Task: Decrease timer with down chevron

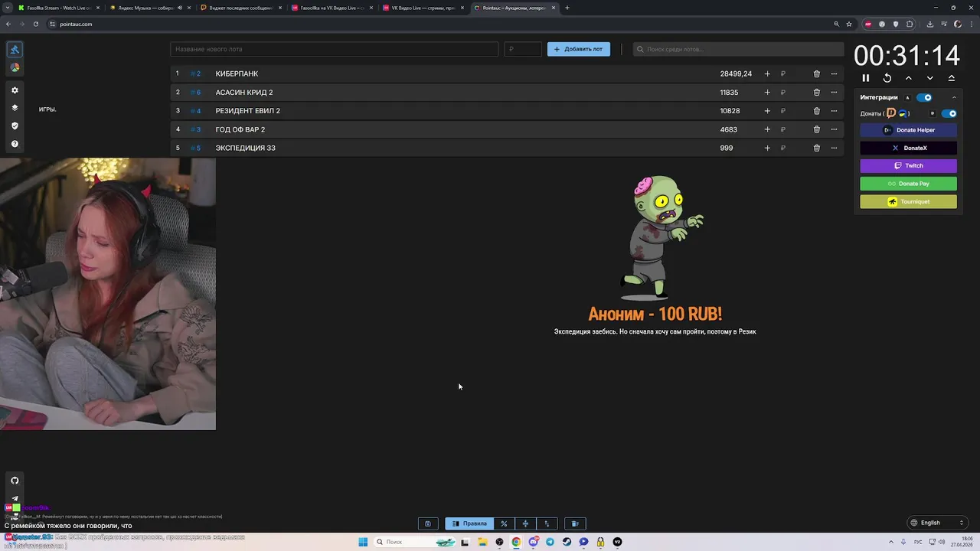Action: [x=930, y=78]
